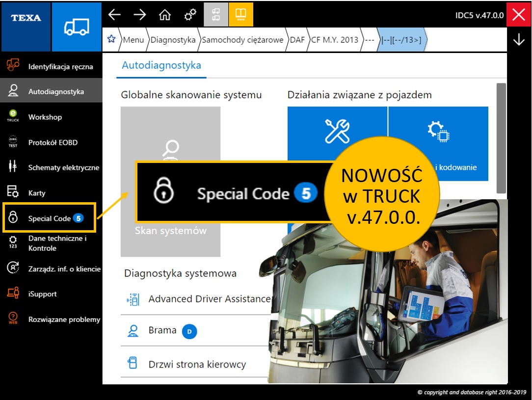532x400 pixels.
Task: Click the Autodiagnostyka sidebar icon
Action: pyautogui.click(x=13, y=91)
